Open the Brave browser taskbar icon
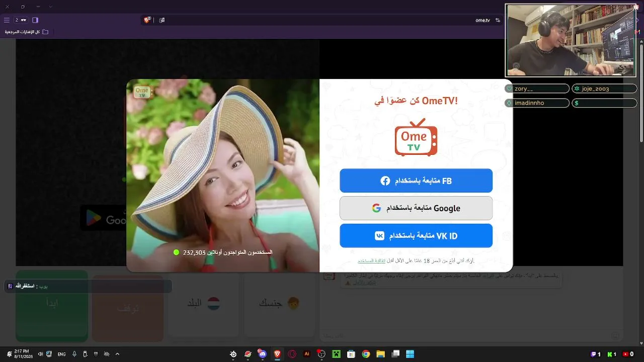 (x=277, y=354)
